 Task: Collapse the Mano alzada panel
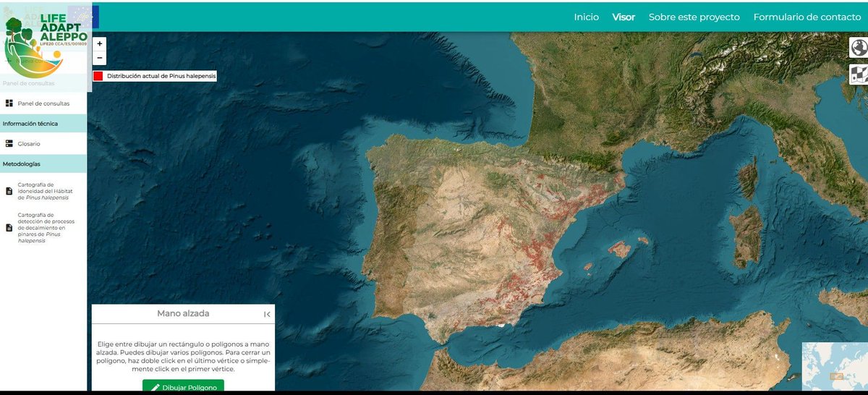point(267,314)
